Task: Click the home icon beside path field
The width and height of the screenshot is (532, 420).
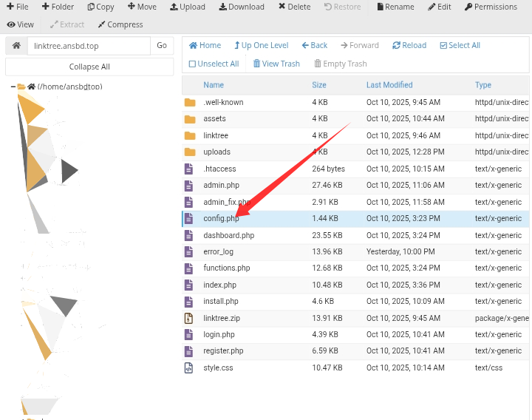Action: (x=16, y=46)
